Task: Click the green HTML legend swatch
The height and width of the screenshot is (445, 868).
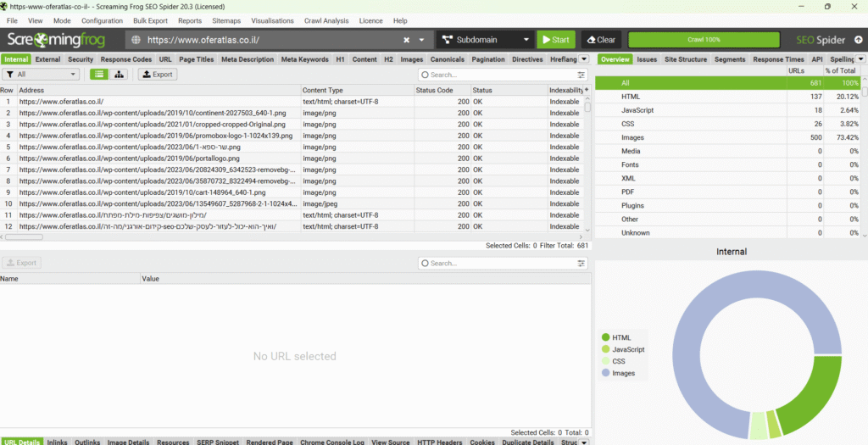Action: (605, 337)
